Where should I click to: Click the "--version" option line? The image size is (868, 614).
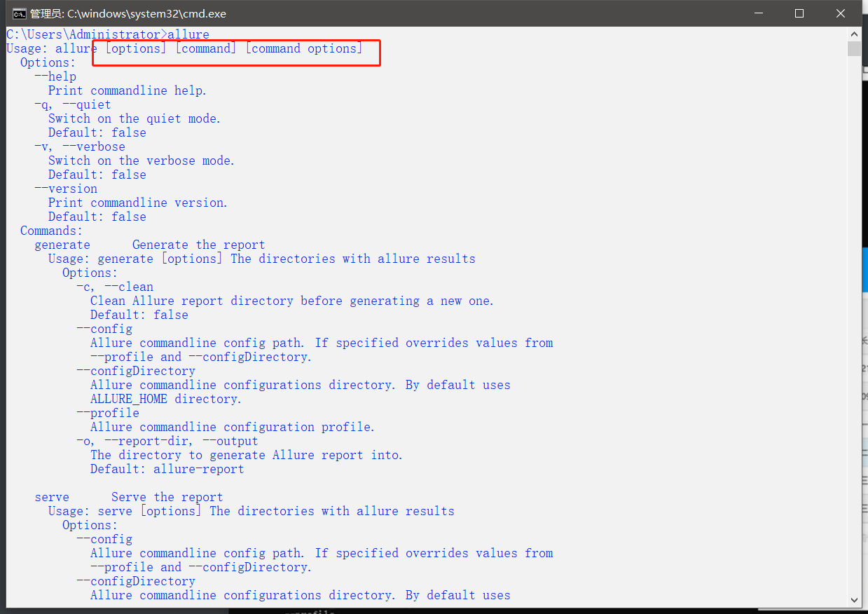[66, 189]
